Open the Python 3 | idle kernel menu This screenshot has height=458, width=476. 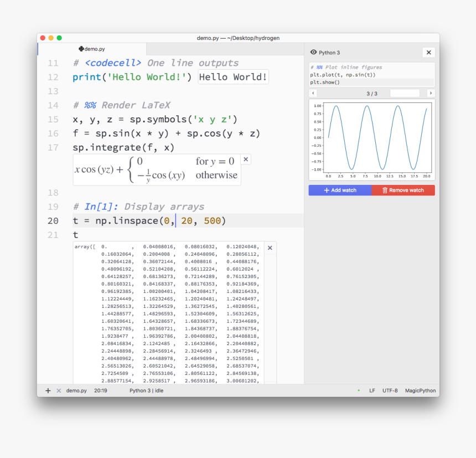(x=146, y=391)
